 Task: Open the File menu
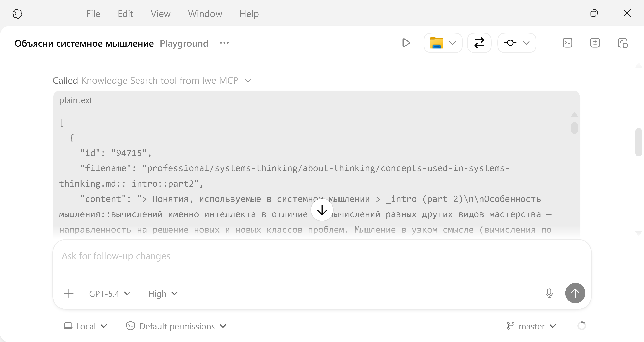pos(93,14)
